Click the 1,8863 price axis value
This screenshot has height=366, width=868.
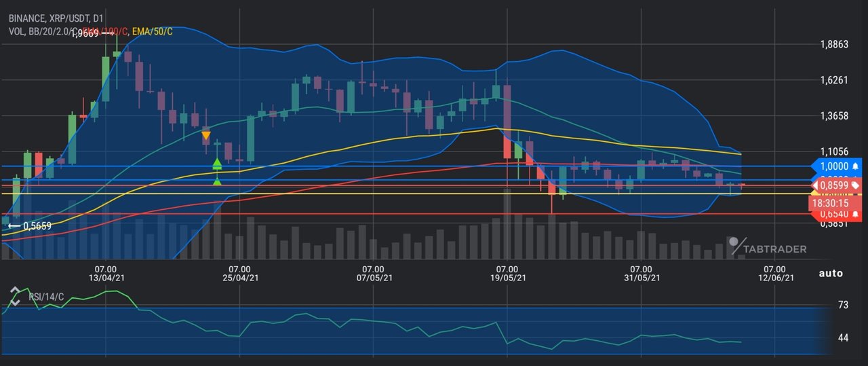(834, 44)
